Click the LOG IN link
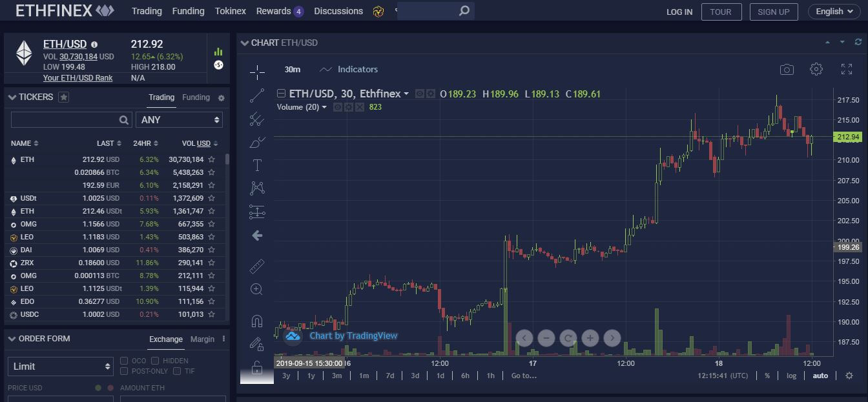This screenshot has width=868, height=402. pos(679,12)
